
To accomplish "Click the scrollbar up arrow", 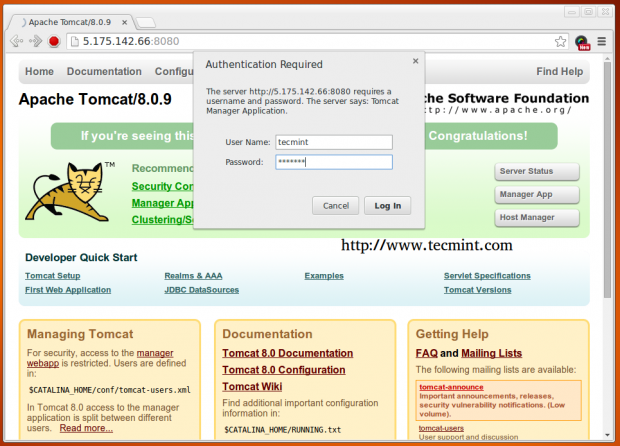I will click(607, 59).
